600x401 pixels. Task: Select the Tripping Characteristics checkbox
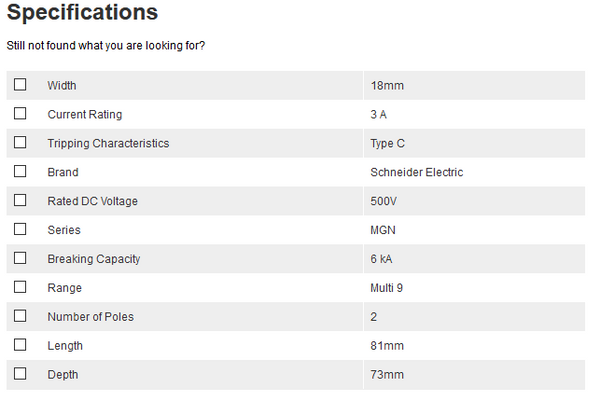(x=20, y=143)
